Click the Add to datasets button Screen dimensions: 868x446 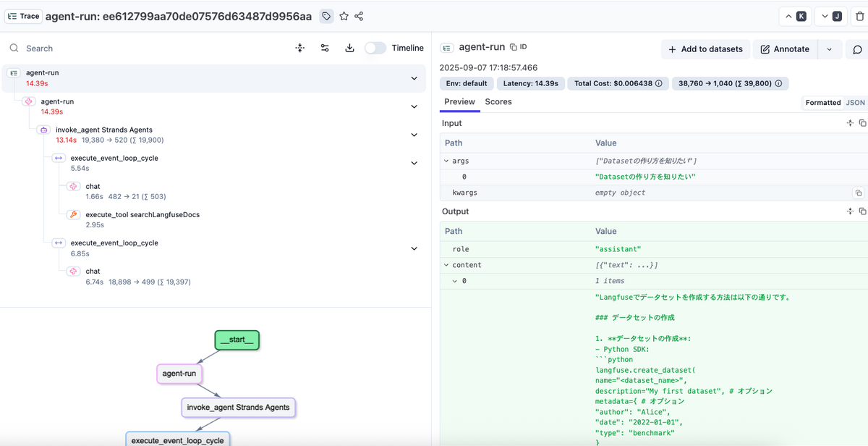[705, 49]
